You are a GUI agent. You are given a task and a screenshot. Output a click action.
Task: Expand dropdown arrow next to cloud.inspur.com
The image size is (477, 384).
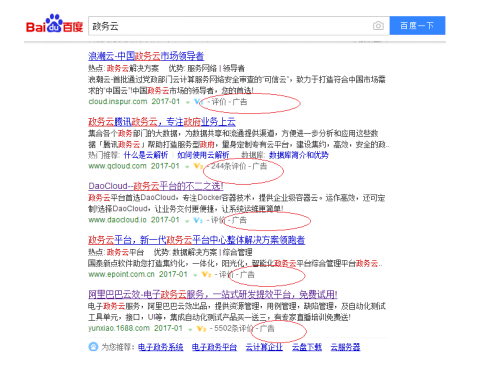(188, 102)
